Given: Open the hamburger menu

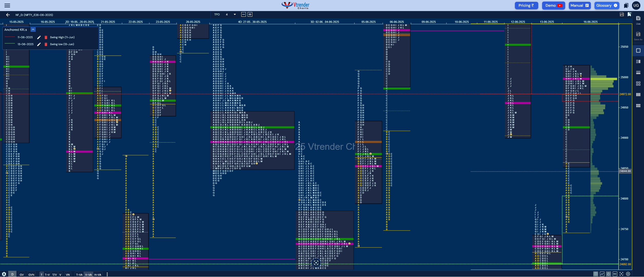Looking at the screenshot, I should [7, 5].
